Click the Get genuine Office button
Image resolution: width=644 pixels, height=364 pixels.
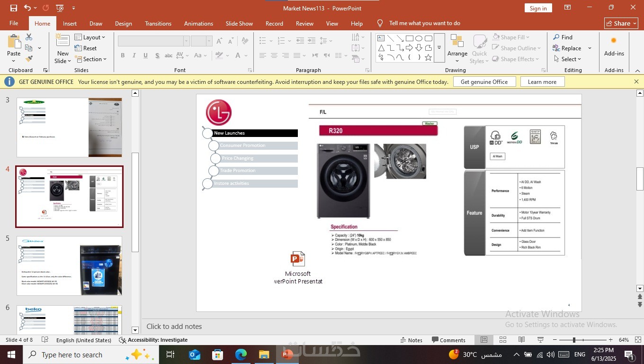484,82
